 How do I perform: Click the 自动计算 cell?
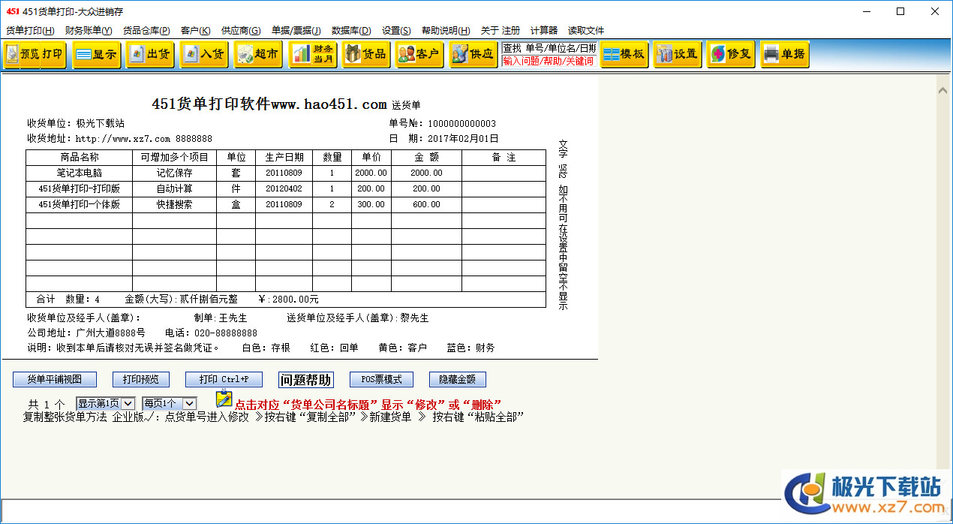tap(174, 188)
